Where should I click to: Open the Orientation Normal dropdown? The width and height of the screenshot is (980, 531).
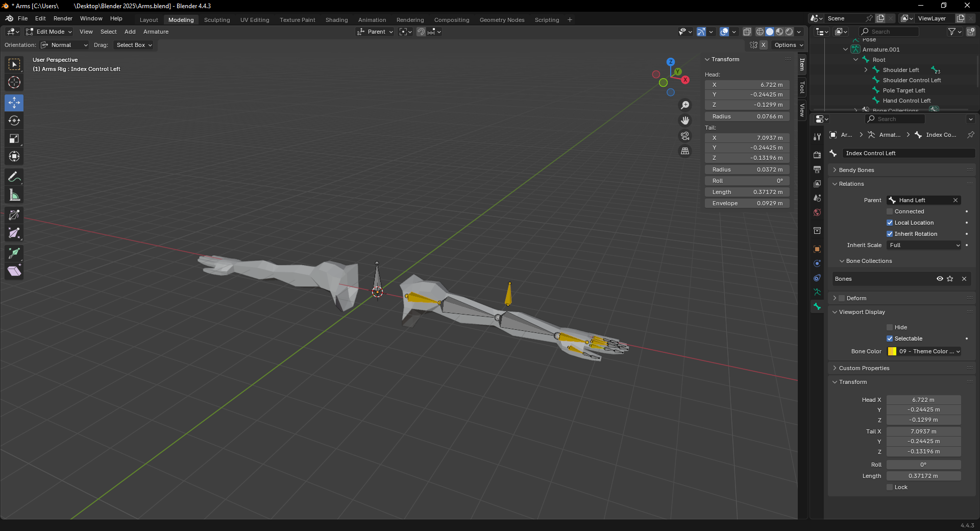[64, 45]
